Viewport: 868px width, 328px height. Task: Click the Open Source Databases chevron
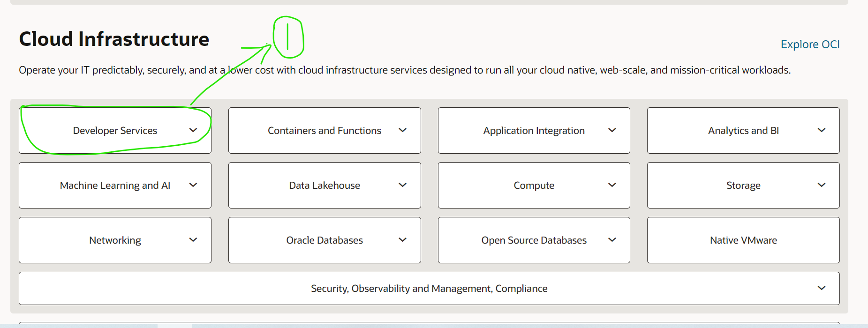[612, 240]
